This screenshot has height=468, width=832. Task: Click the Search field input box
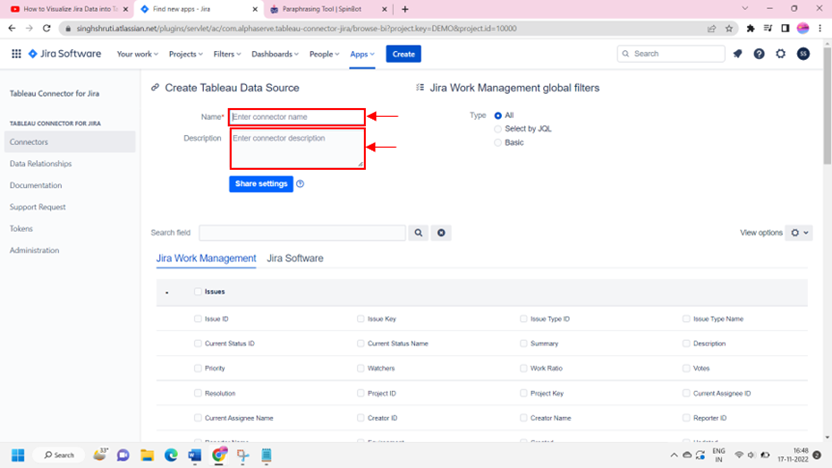pos(302,232)
